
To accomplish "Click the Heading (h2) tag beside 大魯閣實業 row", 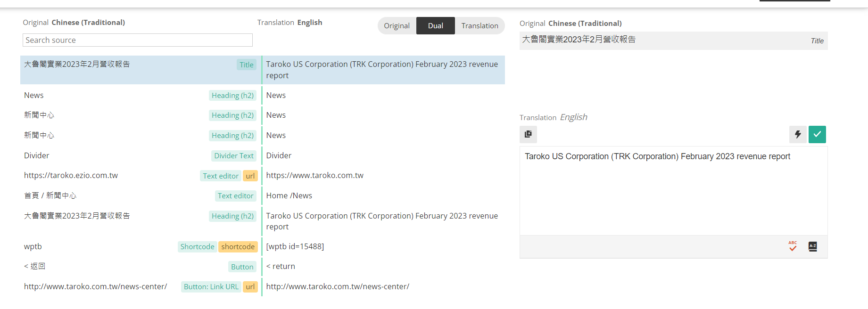I will (233, 216).
